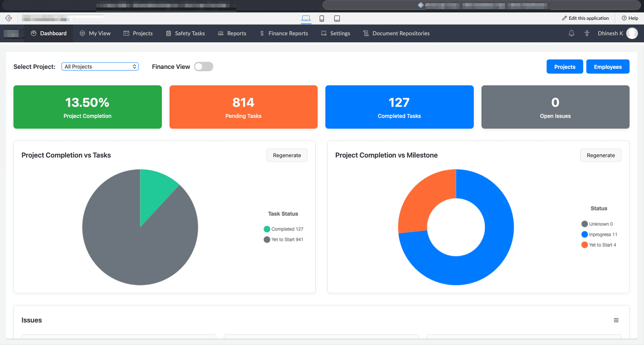Open the Issues hamburger menu icon
Viewport: 644px width, 345px height.
tap(616, 320)
